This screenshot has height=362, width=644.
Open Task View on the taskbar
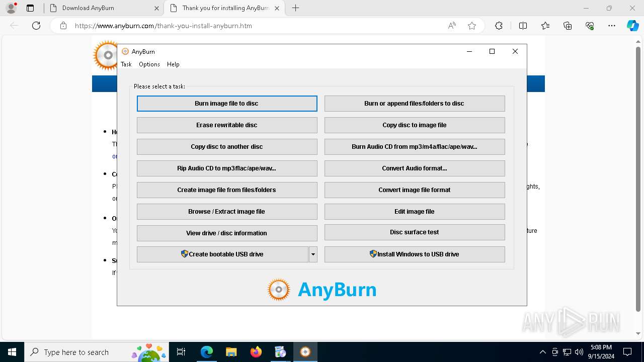181,352
